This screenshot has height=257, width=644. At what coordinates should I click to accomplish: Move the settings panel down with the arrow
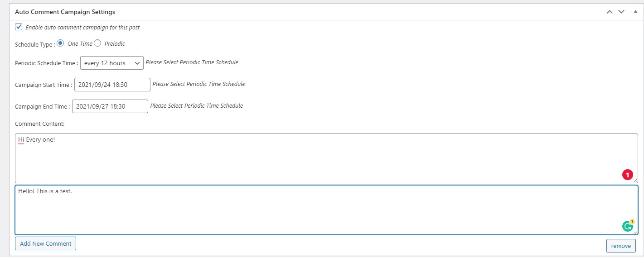tap(621, 12)
